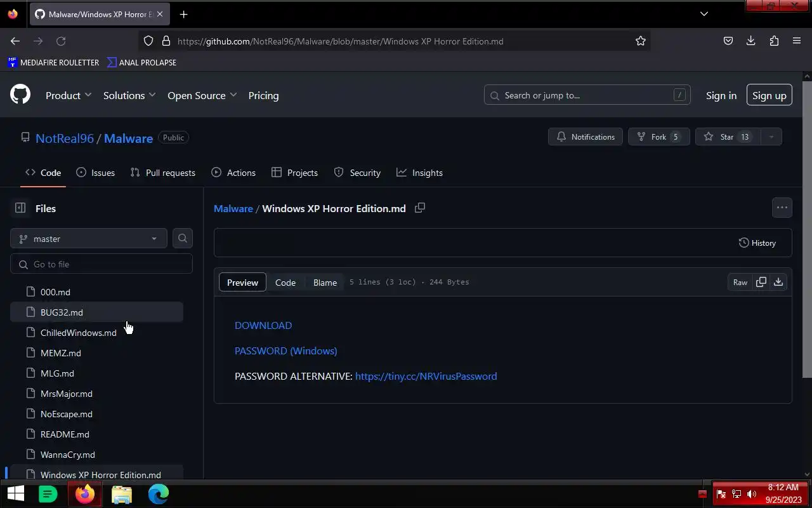Collapse the Files side panel icon
Viewport: 812px width, 508px height.
click(20, 208)
